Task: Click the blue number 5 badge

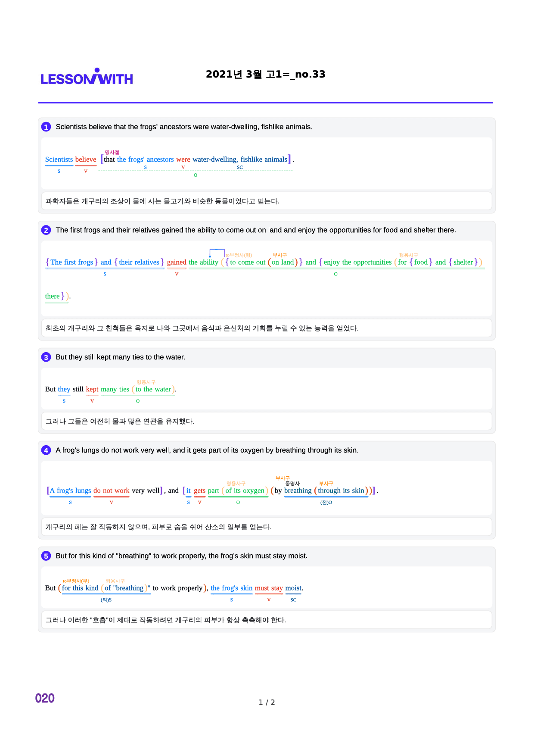Action: [x=46, y=556]
